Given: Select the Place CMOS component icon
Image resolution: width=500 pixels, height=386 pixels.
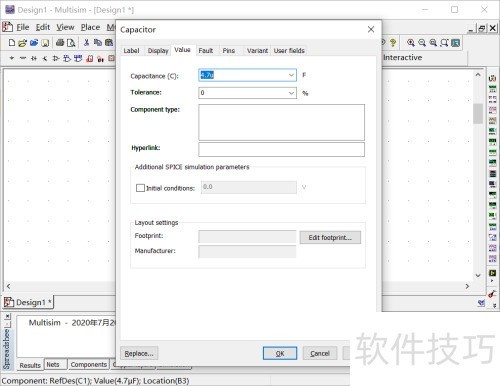Looking at the screenshot, I should [78, 58].
